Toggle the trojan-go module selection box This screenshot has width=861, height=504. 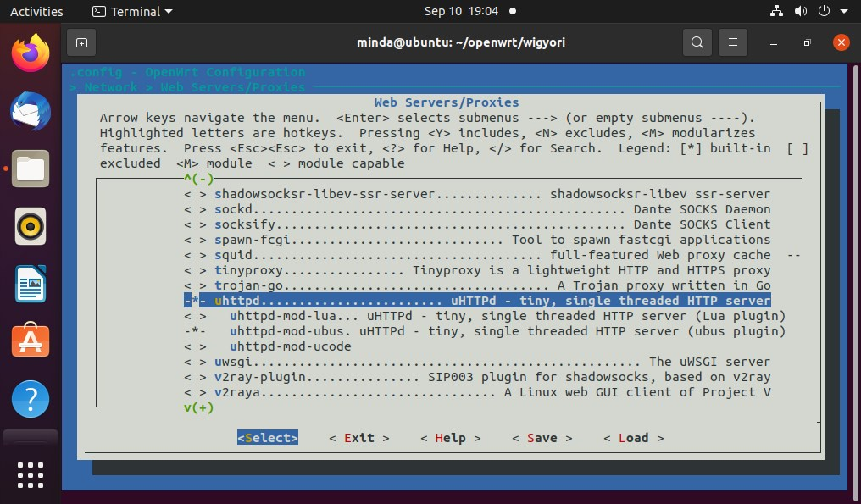point(196,285)
